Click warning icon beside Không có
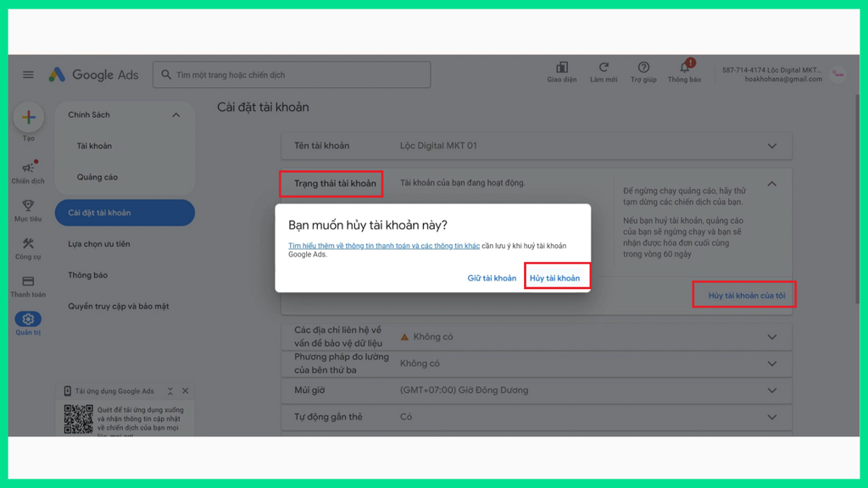The image size is (868, 488). point(404,336)
